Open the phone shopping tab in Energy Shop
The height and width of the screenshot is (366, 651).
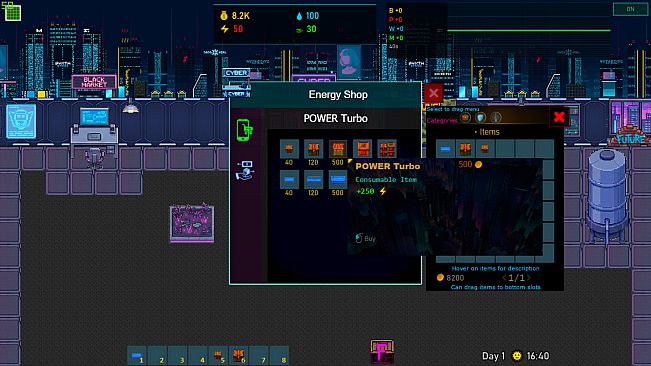point(245,130)
